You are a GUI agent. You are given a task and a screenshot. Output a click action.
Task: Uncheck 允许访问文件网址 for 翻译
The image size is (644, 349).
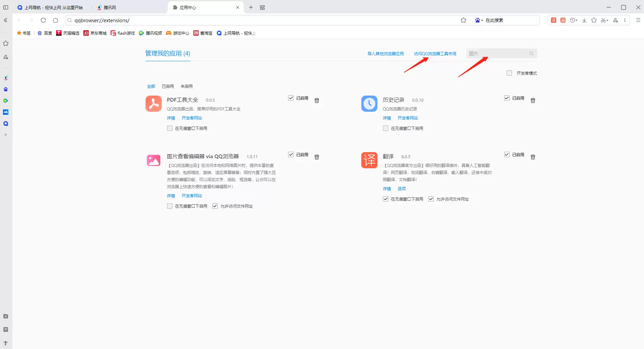pos(431,199)
